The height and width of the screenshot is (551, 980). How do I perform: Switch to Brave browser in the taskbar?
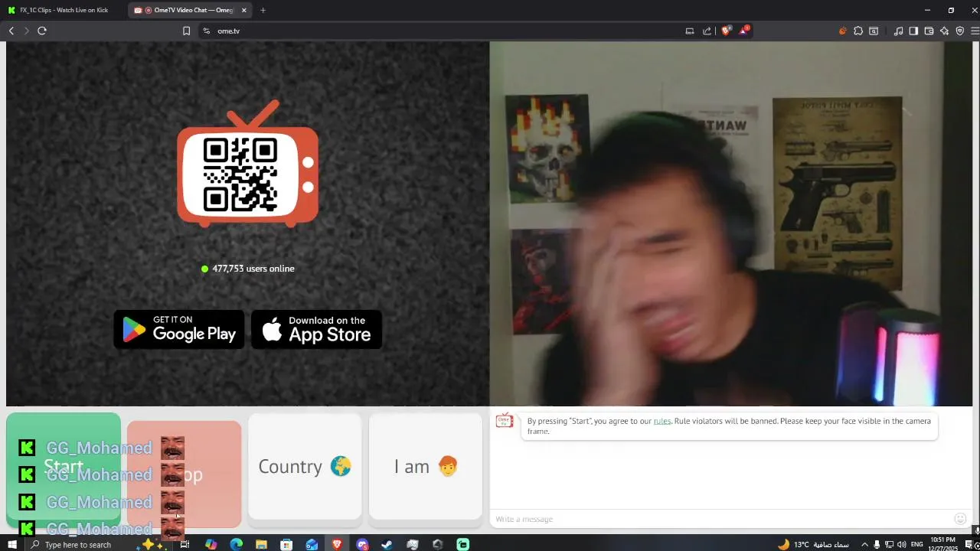pos(337,544)
